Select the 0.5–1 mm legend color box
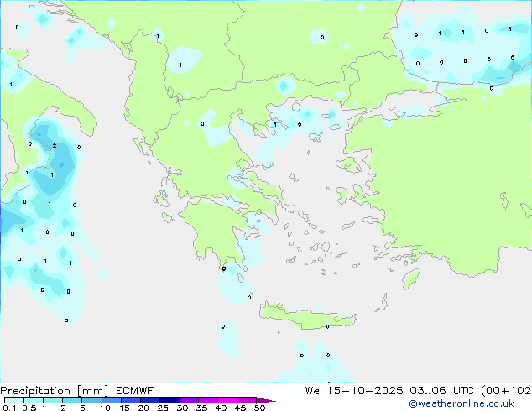This screenshot has height=411, width=532. (34, 400)
